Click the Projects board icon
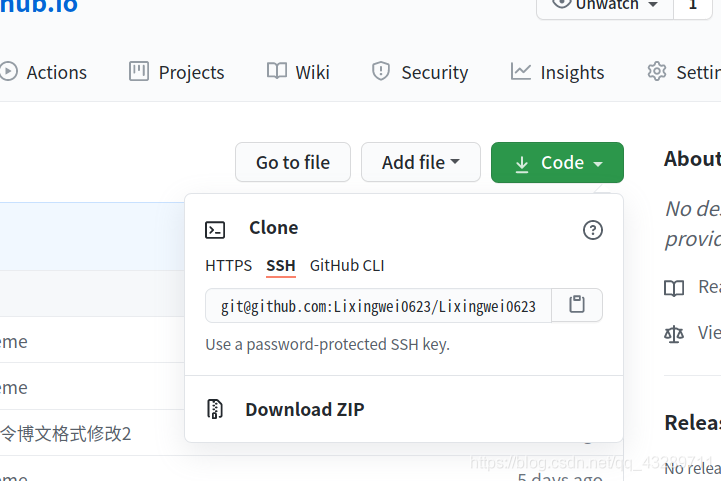This screenshot has width=721, height=481. pyautogui.click(x=138, y=71)
